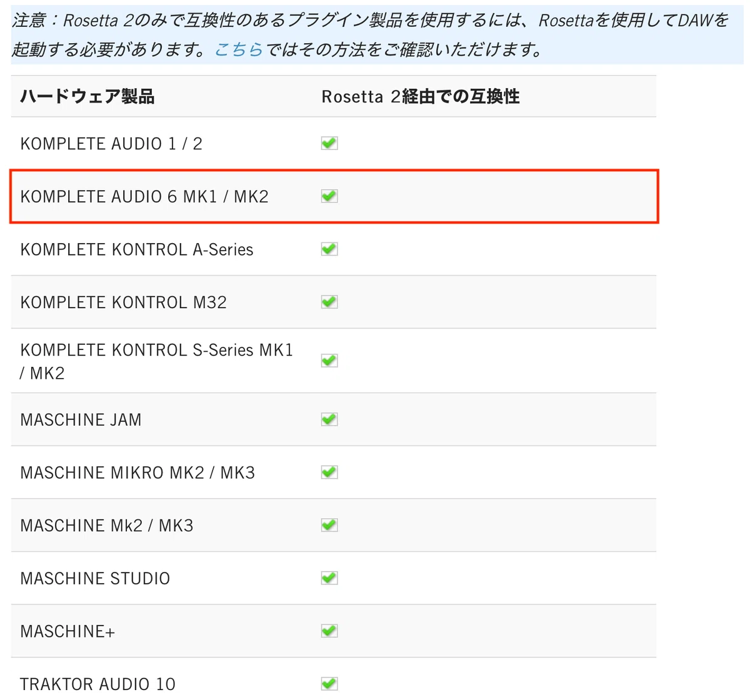Select the MASCHINE+ product name

(67, 631)
